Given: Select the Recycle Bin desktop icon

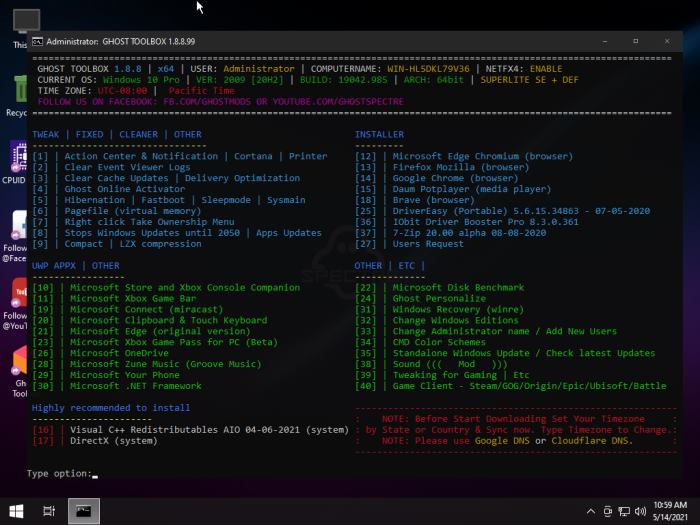Looking at the screenshot, I should (x=18, y=96).
